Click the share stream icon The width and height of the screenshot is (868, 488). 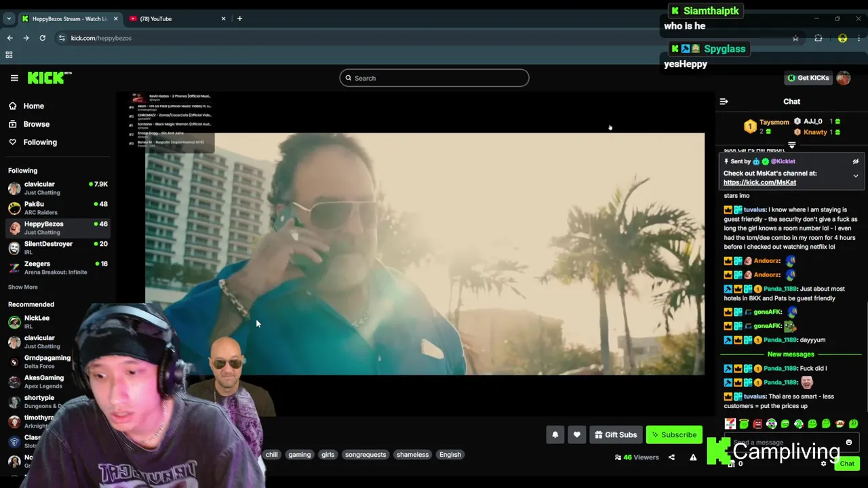tap(671, 457)
